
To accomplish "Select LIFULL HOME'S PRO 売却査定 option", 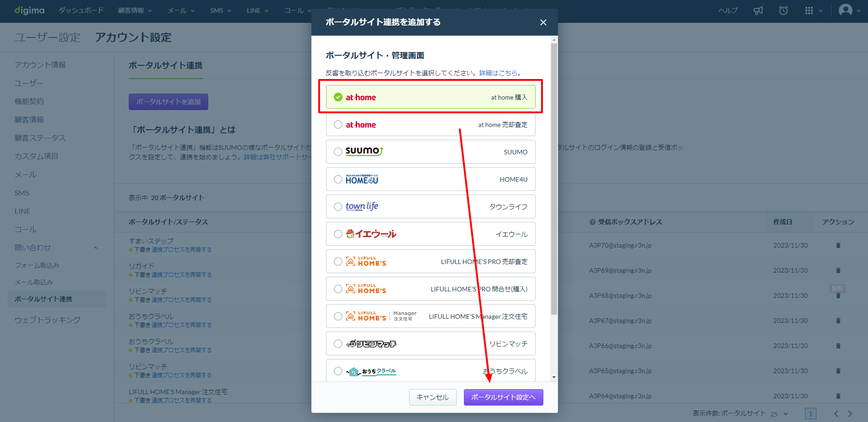I will 431,261.
